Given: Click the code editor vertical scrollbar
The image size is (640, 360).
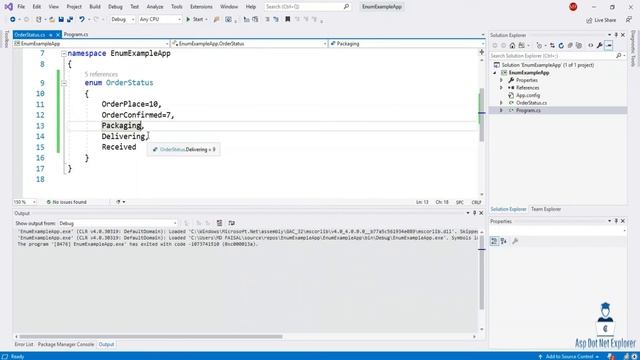Looking at the screenshot, I should click(482, 114).
